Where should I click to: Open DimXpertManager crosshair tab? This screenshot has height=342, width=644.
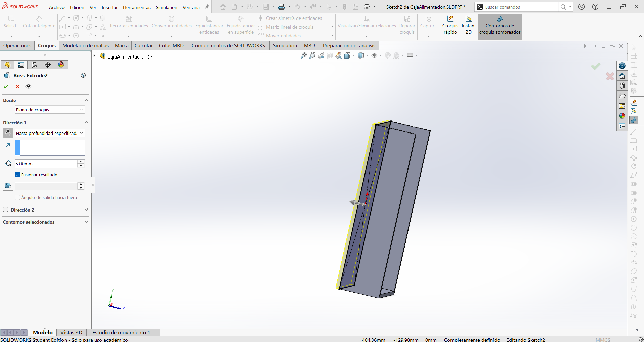click(48, 65)
